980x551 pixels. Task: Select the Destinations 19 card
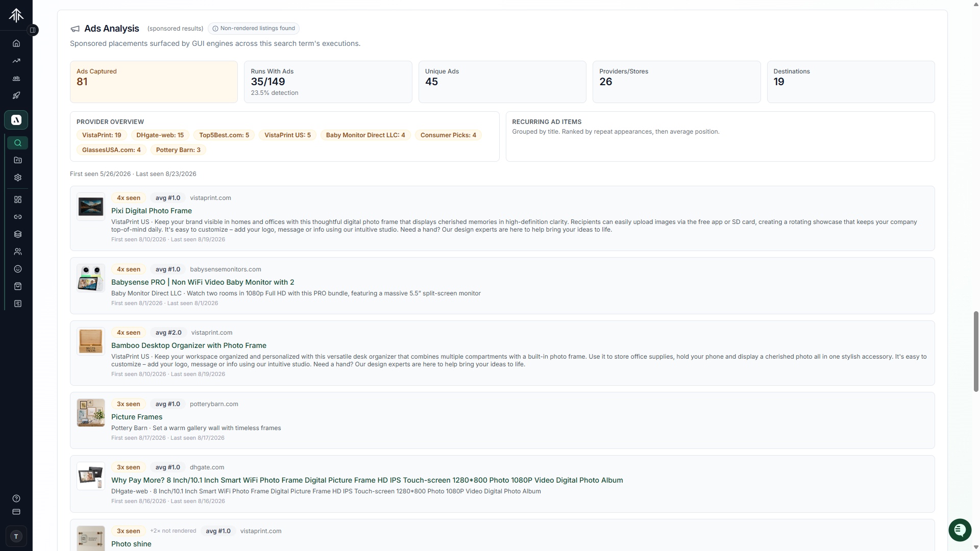[x=851, y=82]
